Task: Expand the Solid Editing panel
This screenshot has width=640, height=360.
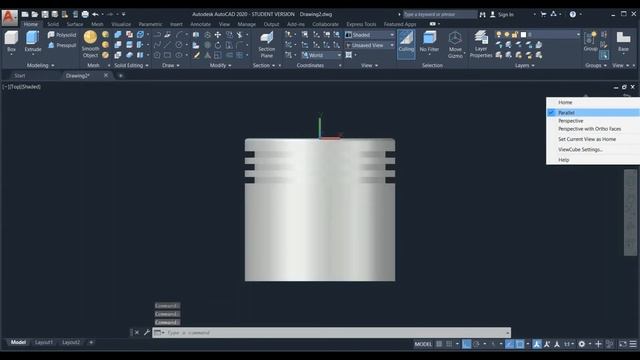Action: point(131,65)
